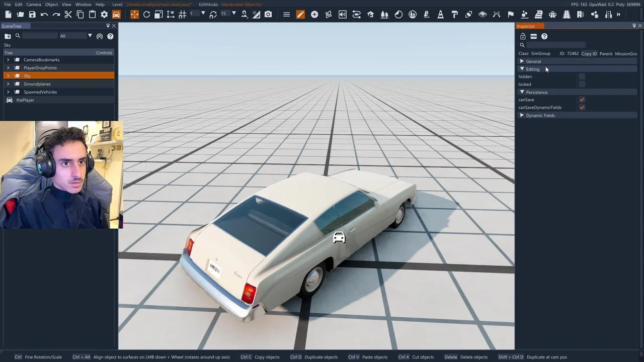Open the Window menu
The image size is (644, 362).
coord(84,5)
